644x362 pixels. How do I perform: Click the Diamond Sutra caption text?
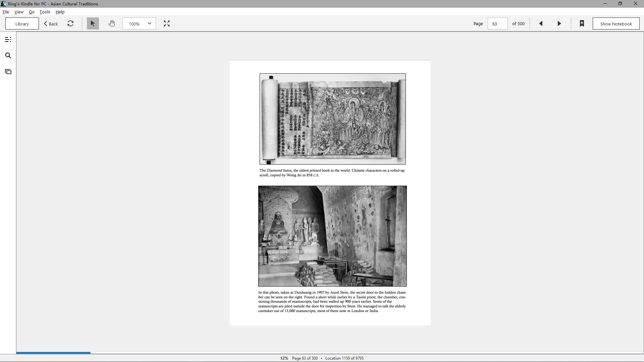click(332, 173)
